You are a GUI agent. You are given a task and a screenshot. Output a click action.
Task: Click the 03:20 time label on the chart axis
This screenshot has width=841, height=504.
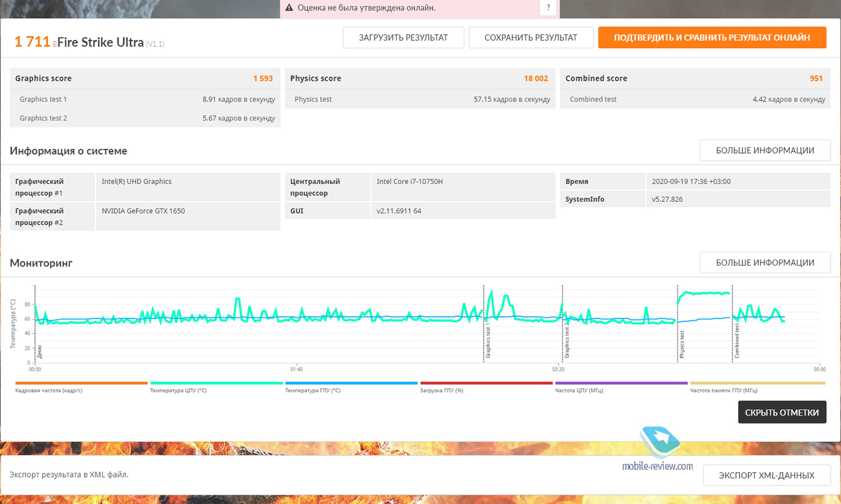tap(558, 369)
